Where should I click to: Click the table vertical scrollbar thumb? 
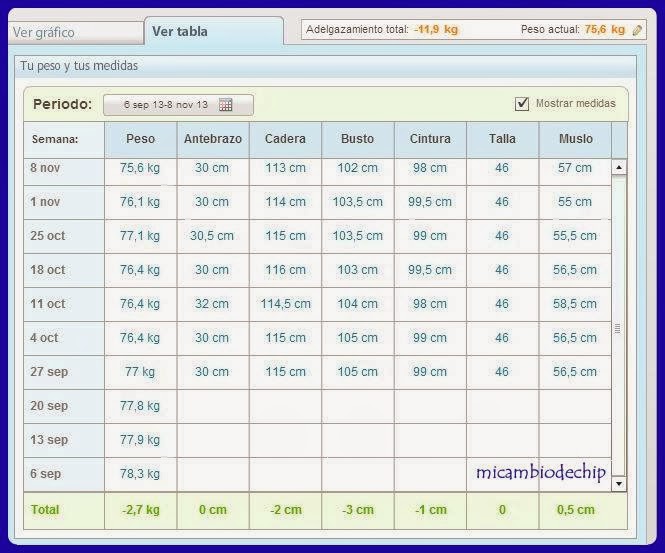tap(619, 325)
